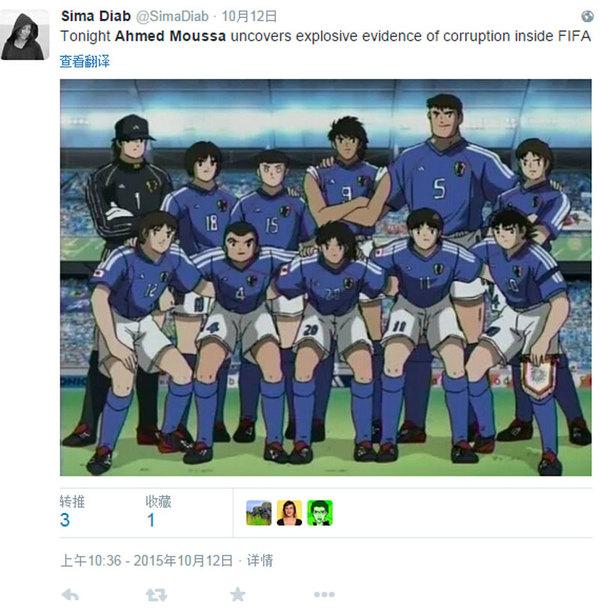Open the @SimaDiab handle link
600x614 pixels.
pyautogui.click(x=172, y=16)
